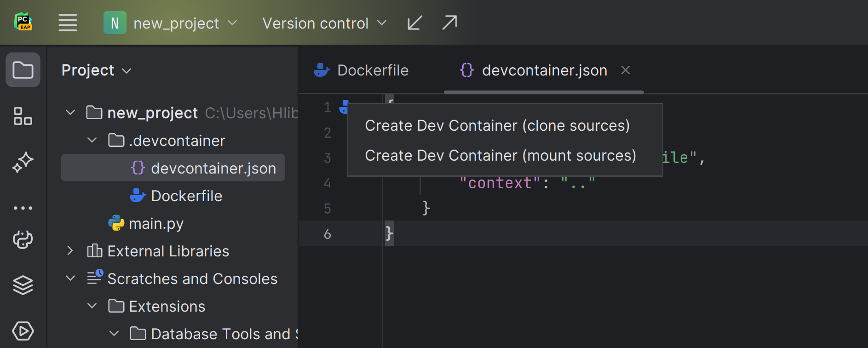Collapse the Extensions folder
Image resolution: width=868 pixels, height=348 pixels.
click(92, 306)
